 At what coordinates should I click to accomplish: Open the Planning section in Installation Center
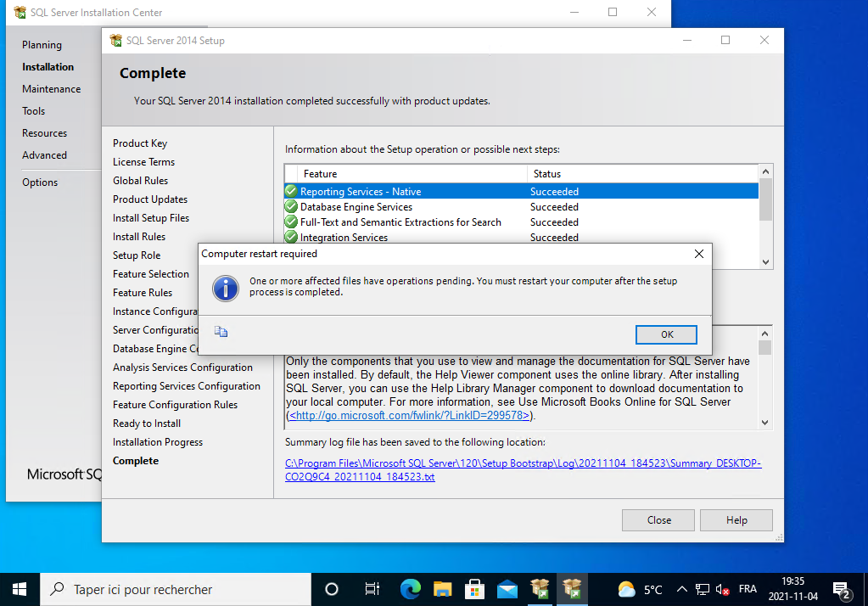point(42,45)
